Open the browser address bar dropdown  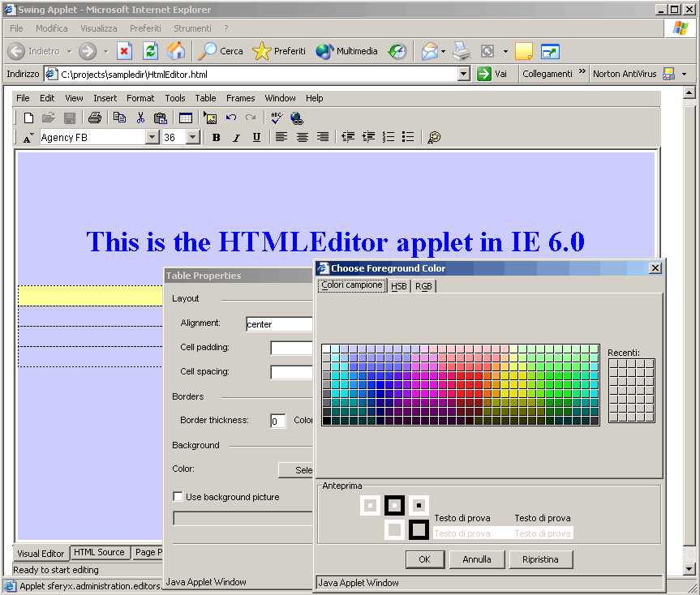463,74
